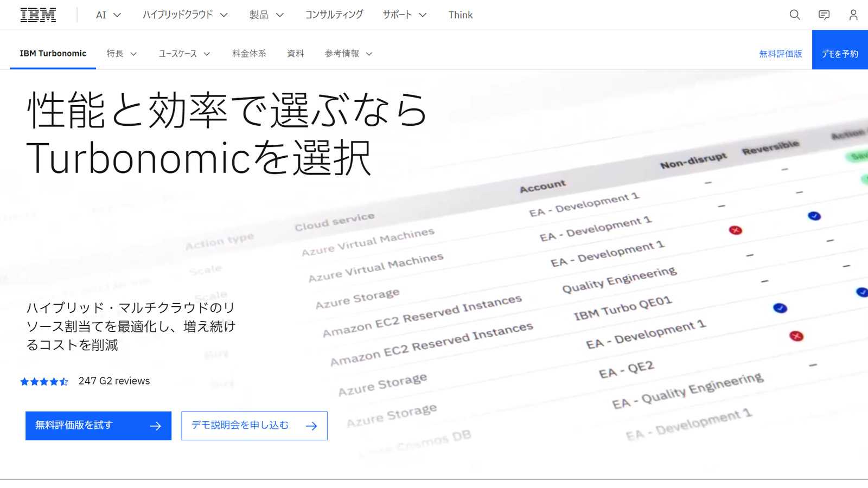Open the 資料 tab
This screenshot has height=488, width=868.
click(x=296, y=53)
